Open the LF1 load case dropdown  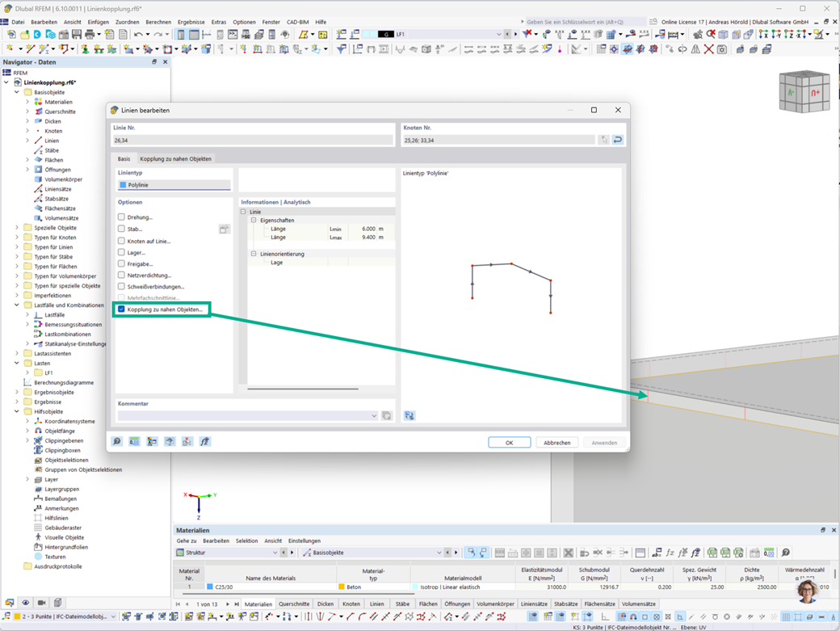[x=499, y=34]
